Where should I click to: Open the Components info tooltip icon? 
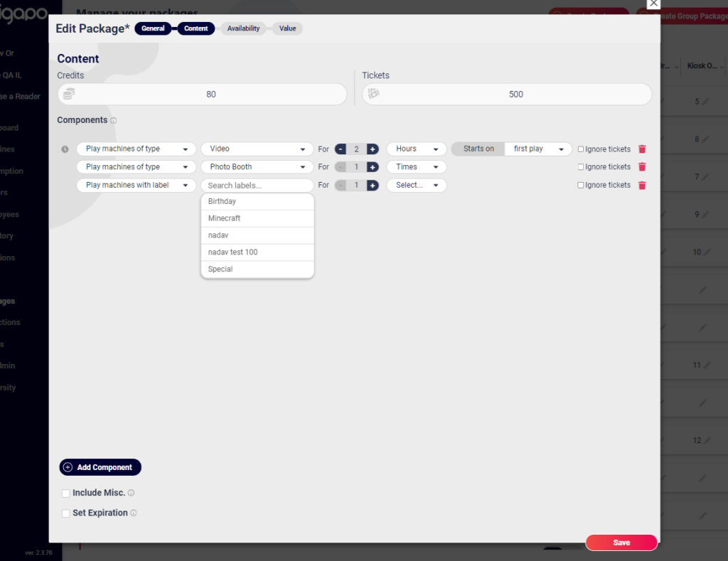pyautogui.click(x=112, y=120)
